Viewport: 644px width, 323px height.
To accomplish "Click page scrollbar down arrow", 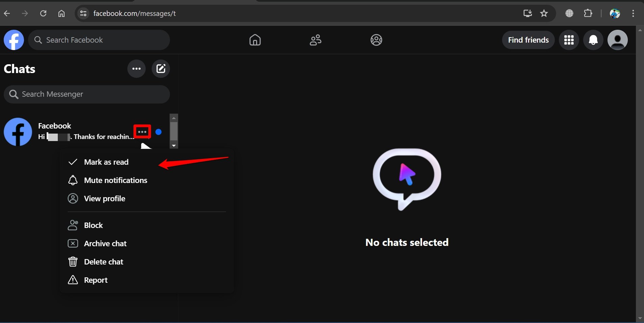I will [640, 318].
